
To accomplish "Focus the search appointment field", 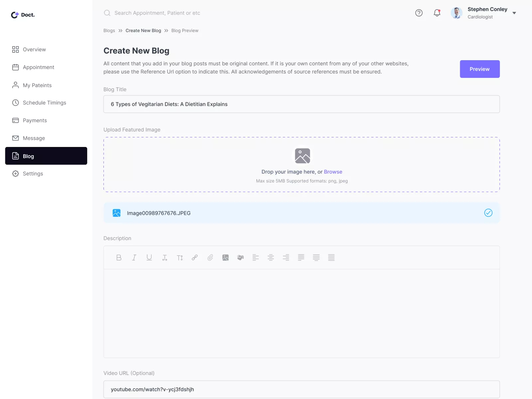I will 157,13.
